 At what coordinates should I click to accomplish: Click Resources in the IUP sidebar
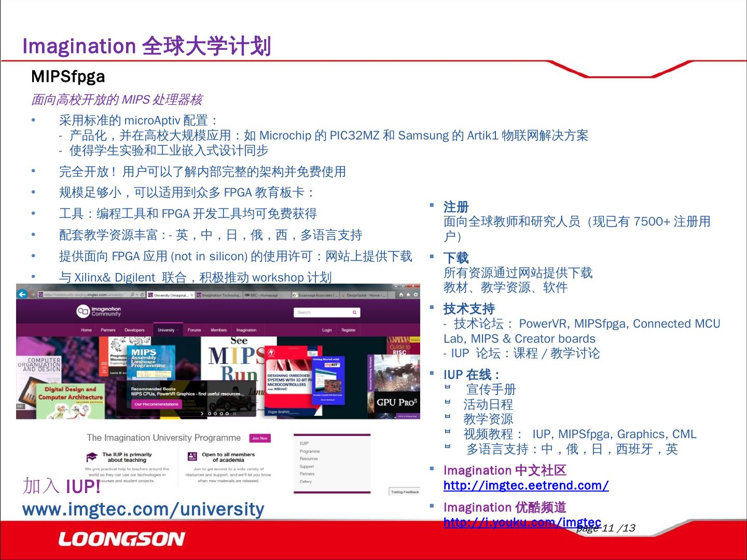tap(309, 459)
